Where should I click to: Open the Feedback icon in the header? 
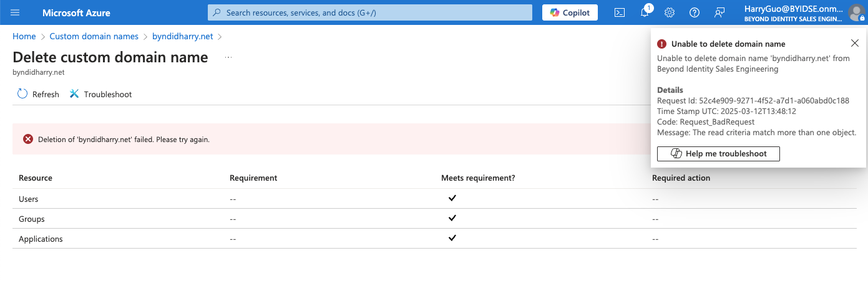tap(719, 12)
